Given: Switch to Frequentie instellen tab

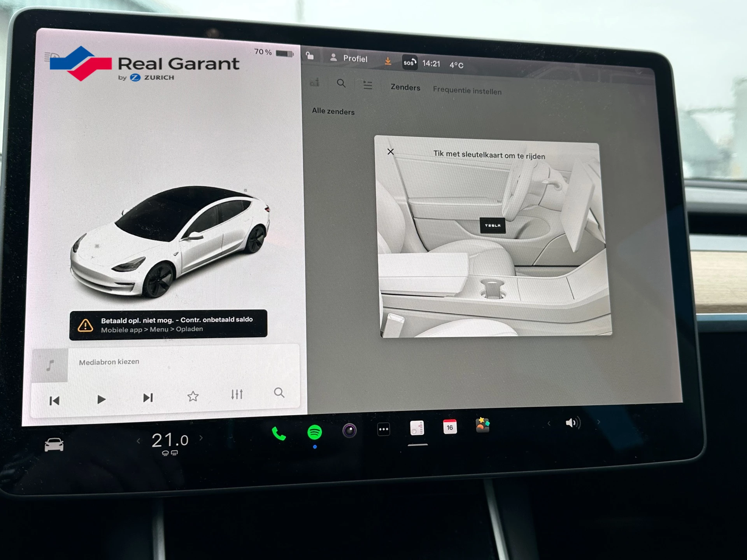Looking at the screenshot, I should [x=467, y=91].
